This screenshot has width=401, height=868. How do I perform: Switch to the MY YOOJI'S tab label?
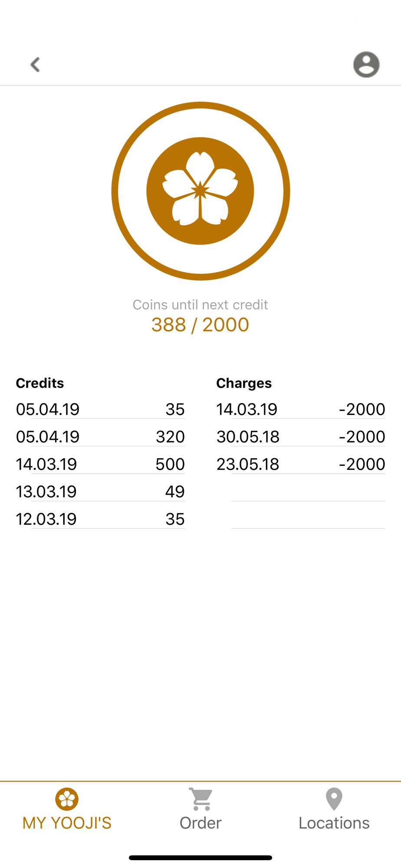tap(67, 823)
